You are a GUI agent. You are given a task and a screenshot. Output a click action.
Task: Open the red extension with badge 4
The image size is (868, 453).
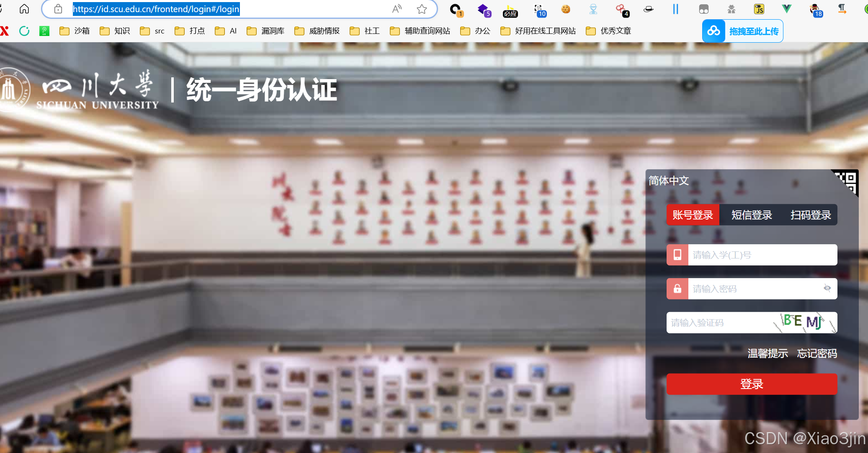click(622, 10)
